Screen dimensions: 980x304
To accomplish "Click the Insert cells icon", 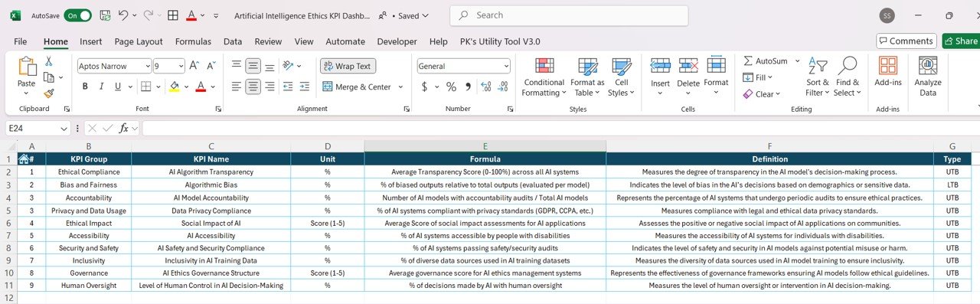I will tap(660, 66).
